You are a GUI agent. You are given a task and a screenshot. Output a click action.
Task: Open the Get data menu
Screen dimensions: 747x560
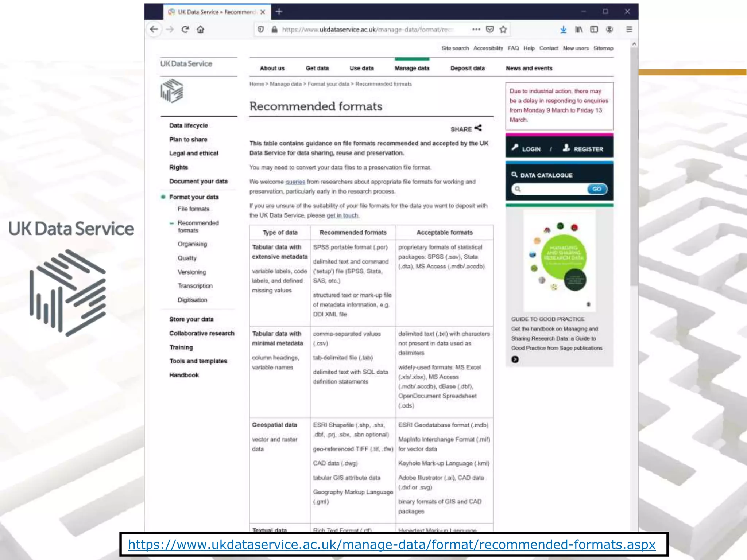[x=317, y=68]
